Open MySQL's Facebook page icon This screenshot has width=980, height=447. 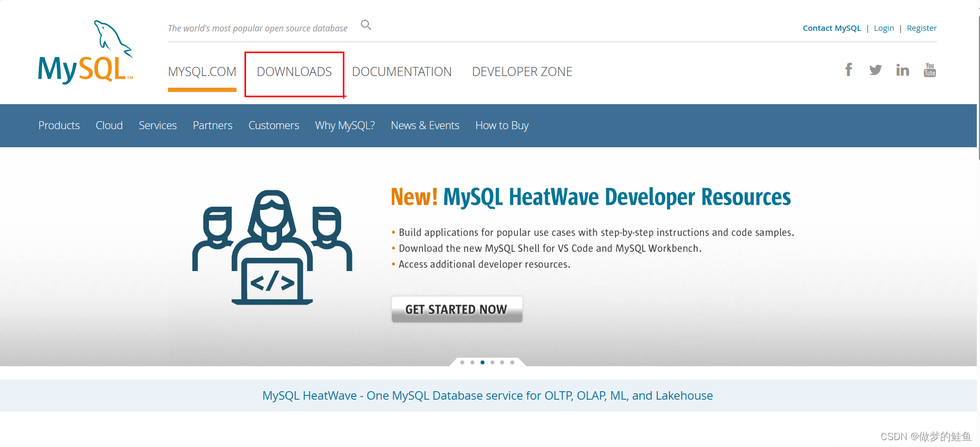coord(849,70)
